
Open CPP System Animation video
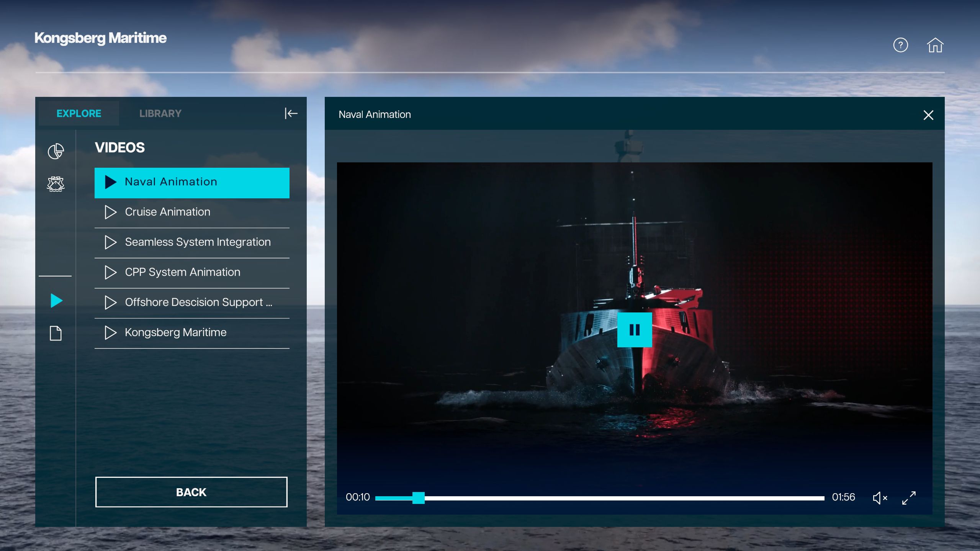pyautogui.click(x=192, y=272)
